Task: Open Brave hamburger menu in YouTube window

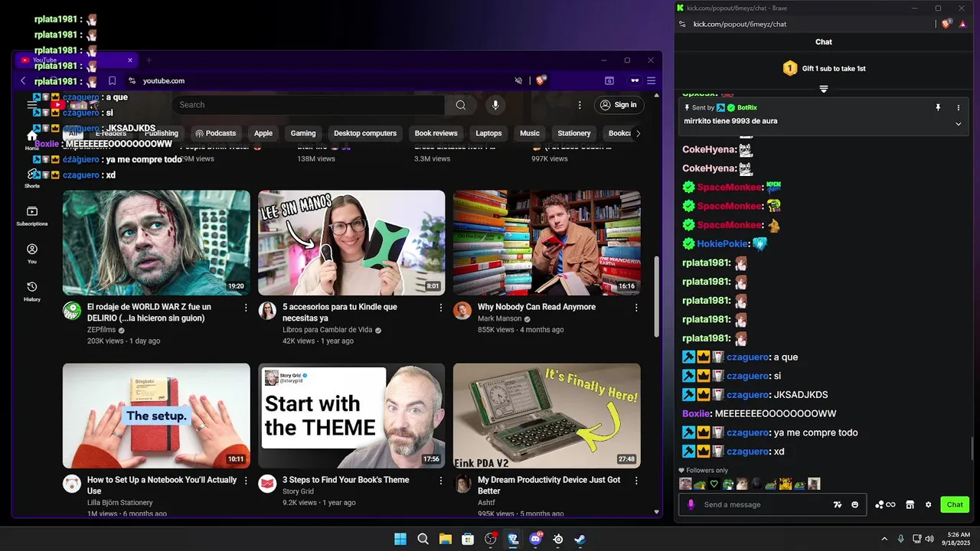Action: tap(652, 80)
